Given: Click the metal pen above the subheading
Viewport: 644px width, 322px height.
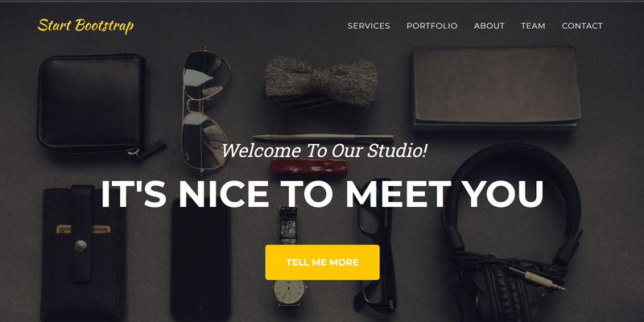Looking at the screenshot, I should click(x=323, y=137).
